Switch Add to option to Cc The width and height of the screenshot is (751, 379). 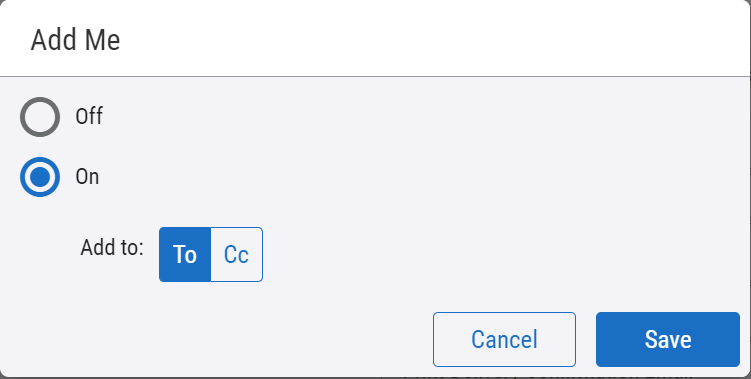[237, 254]
